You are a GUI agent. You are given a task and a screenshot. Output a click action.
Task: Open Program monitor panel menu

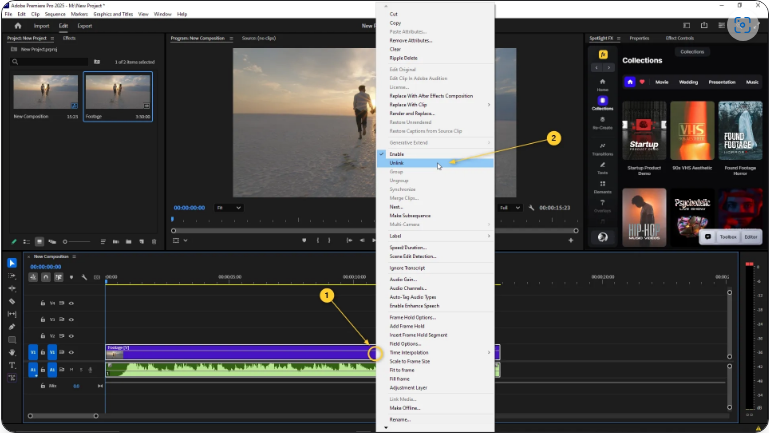pos(231,38)
